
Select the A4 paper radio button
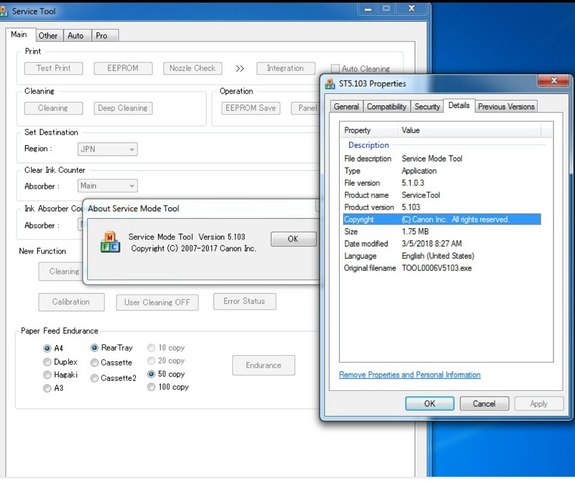click(x=47, y=348)
